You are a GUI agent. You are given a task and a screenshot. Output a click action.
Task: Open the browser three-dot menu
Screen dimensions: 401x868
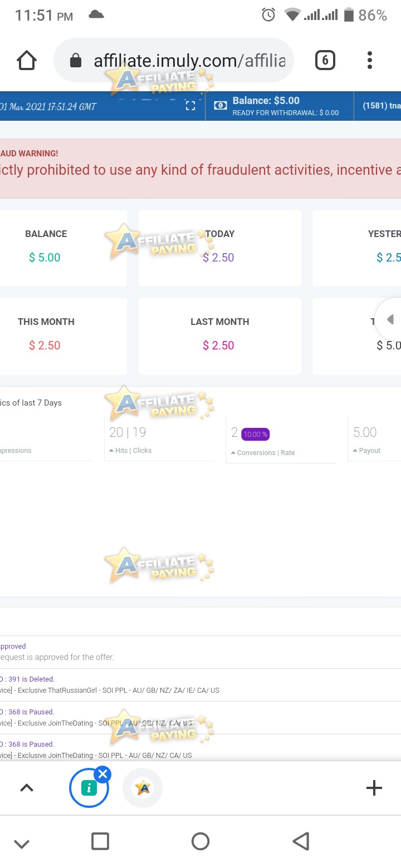(x=370, y=60)
